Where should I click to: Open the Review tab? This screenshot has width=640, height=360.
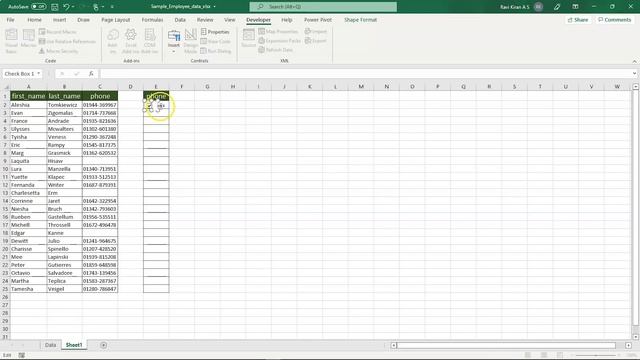click(205, 20)
